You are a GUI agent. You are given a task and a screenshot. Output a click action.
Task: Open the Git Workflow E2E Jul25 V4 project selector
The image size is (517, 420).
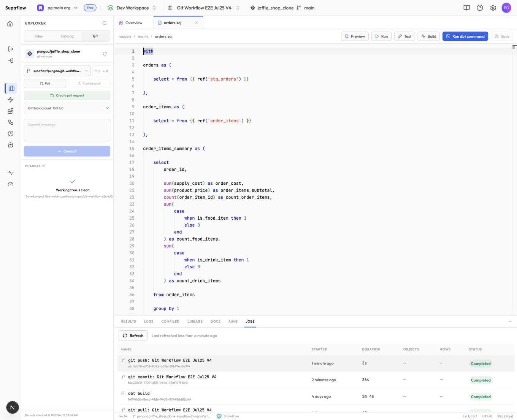(204, 8)
